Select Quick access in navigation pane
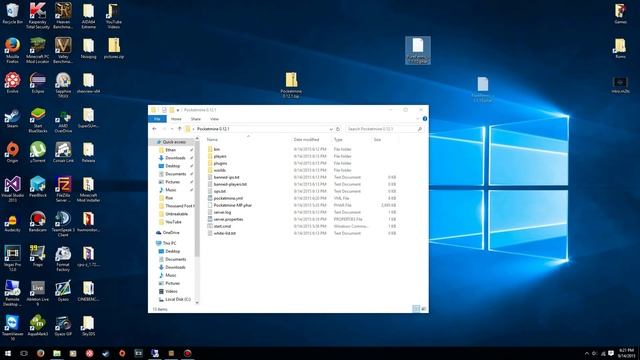This screenshot has width=640, height=360. 173,142
